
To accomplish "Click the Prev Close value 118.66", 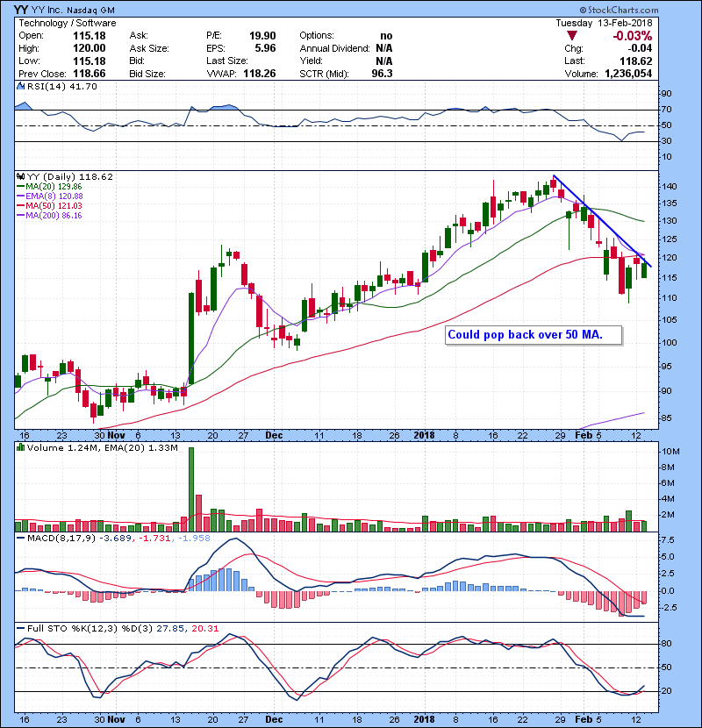I will point(90,74).
